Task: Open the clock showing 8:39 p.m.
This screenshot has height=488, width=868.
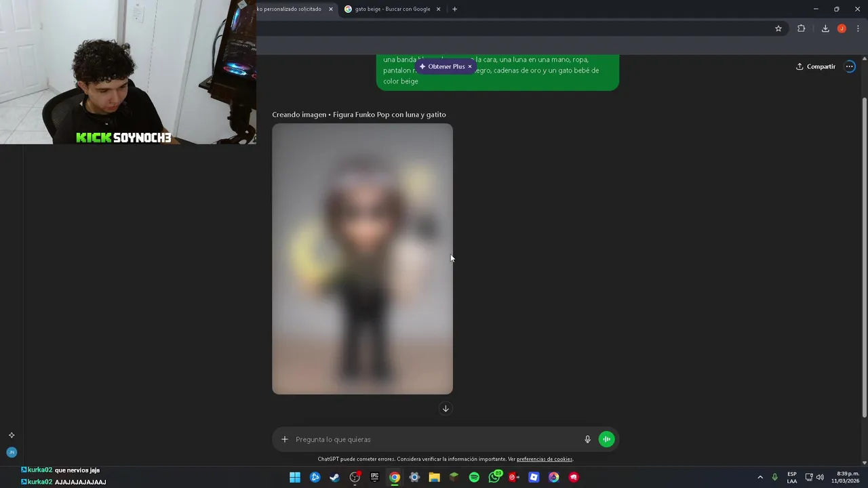Action: click(x=846, y=477)
